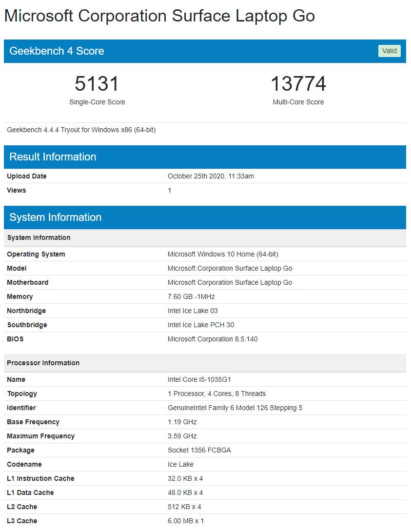Screen dimensions: 411x532
Task: Select the Base Frequency label
Action: [x=33, y=422]
